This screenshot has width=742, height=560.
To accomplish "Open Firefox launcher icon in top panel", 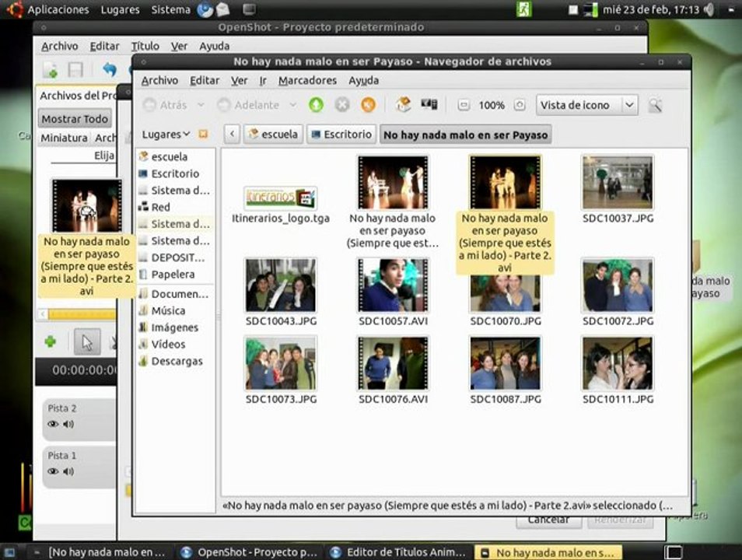I will pos(205,9).
